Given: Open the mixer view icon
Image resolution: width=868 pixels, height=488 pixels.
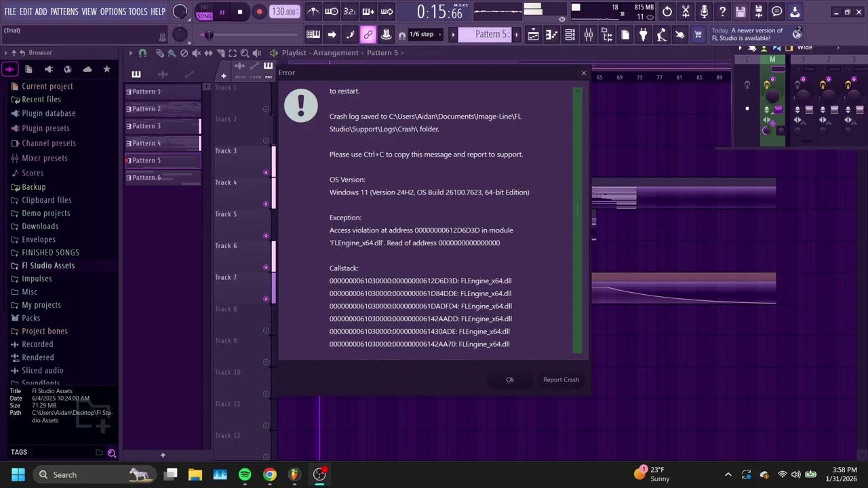Looking at the screenshot, I should pyautogui.click(x=589, y=35).
